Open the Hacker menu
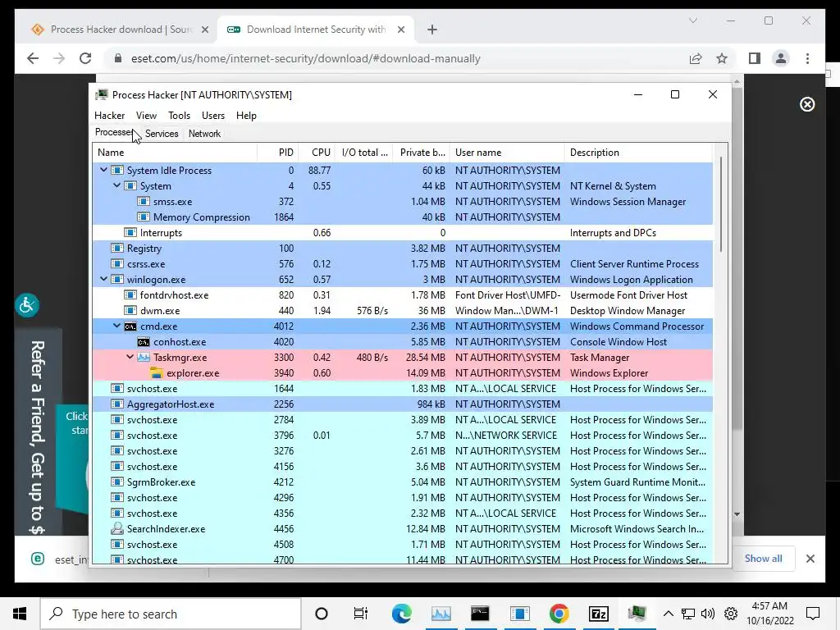Viewport: 840px width, 630px height. pos(109,116)
